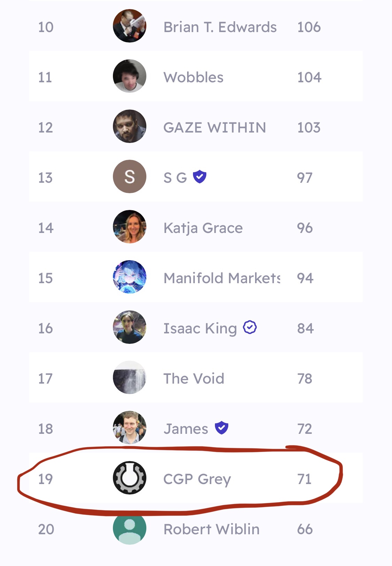Image resolution: width=392 pixels, height=566 pixels.
Task: Open the Isaac King name link
Action: tap(200, 329)
